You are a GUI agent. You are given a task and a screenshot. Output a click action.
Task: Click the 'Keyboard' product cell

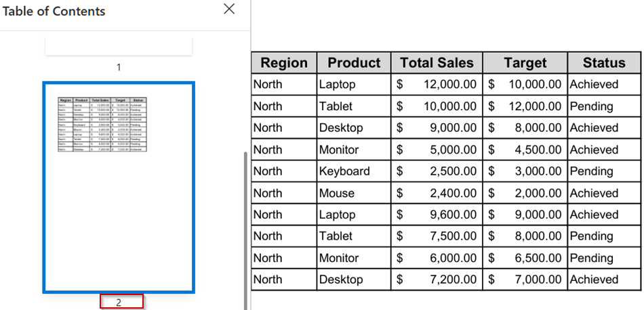point(354,171)
